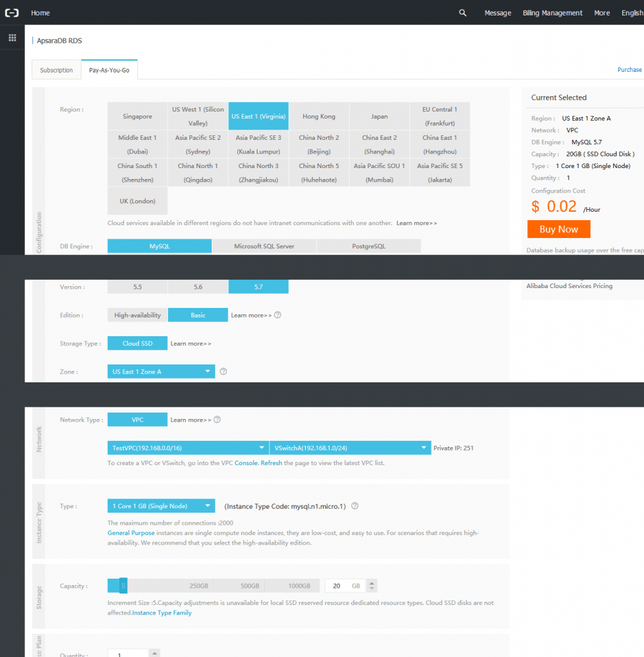The width and height of the screenshot is (644, 657).
Task: Click the search magnifier icon
Action: [x=462, y=12]
